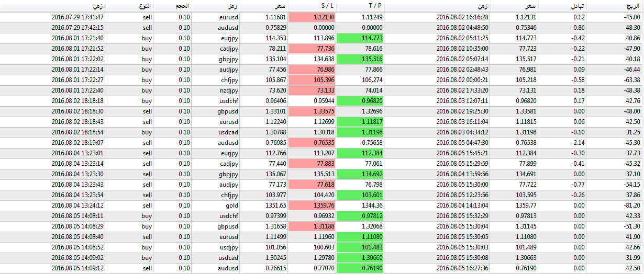This screenshot has width=644, height=274.
Task: Click the open time 2016.08.01 17:22:40
Action: 77,90
